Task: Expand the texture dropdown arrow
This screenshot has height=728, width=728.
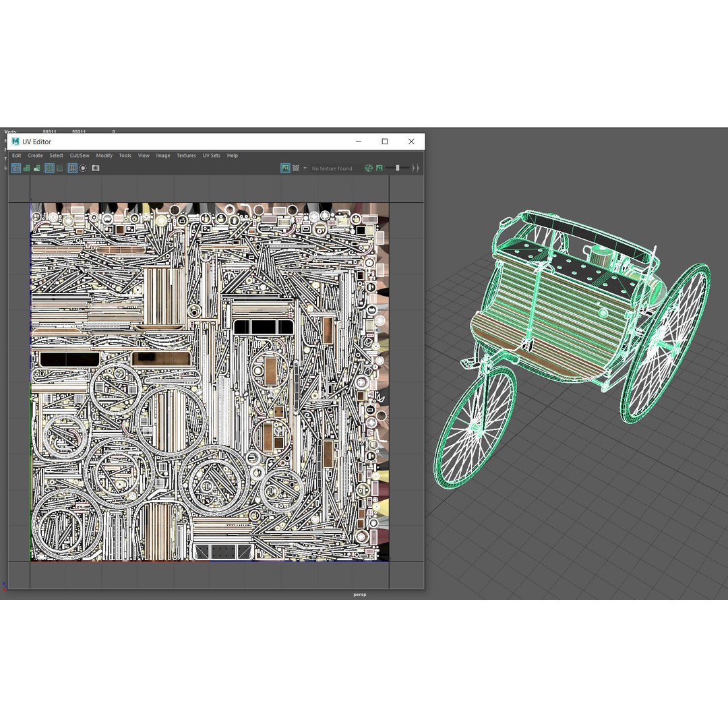Action: [x=305, y=168]
